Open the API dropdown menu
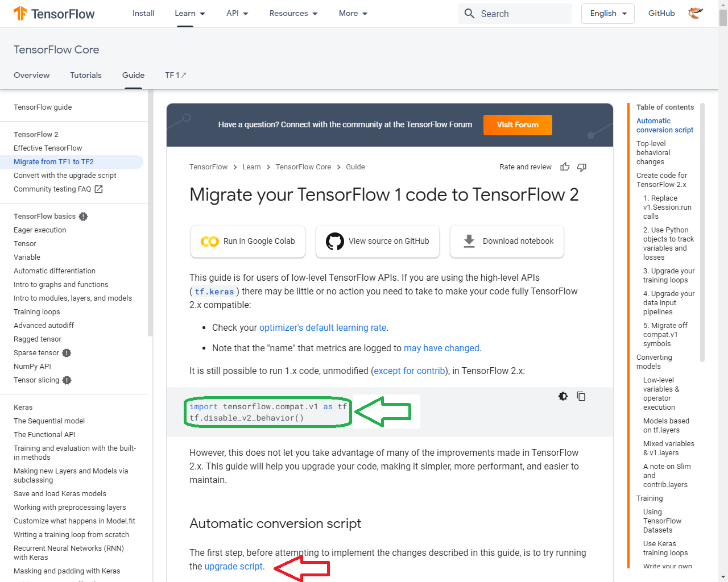The image size is (728, 582). point(237,14)
